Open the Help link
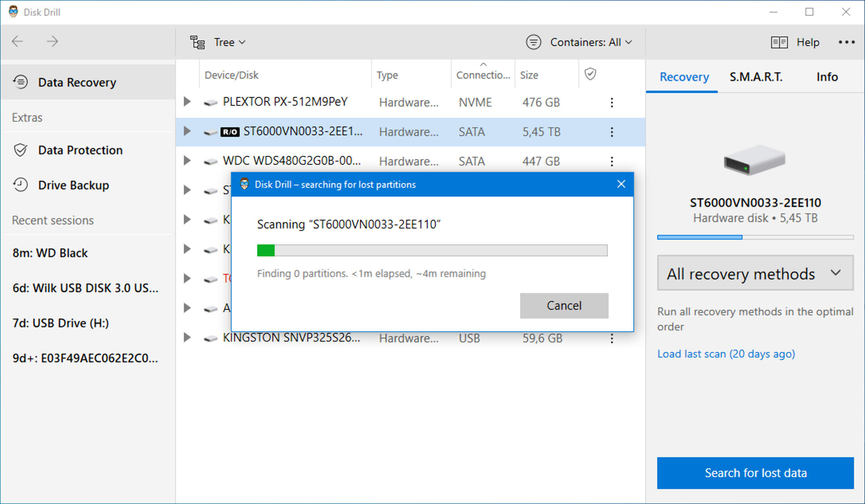 808,42
